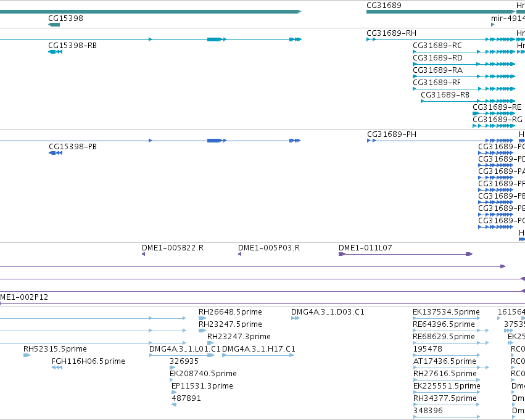Select transcript CG31689-RH label
This screenshot has width=525, height=420.
[391, 33]
